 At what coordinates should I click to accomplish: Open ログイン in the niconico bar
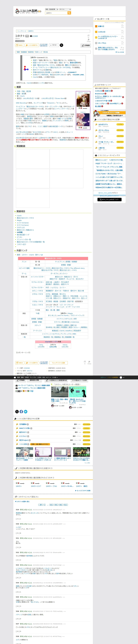pos(103,377)
